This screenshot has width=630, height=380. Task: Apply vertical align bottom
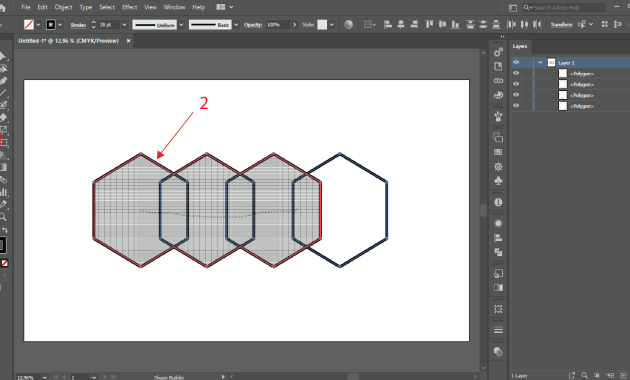point(455,25)
